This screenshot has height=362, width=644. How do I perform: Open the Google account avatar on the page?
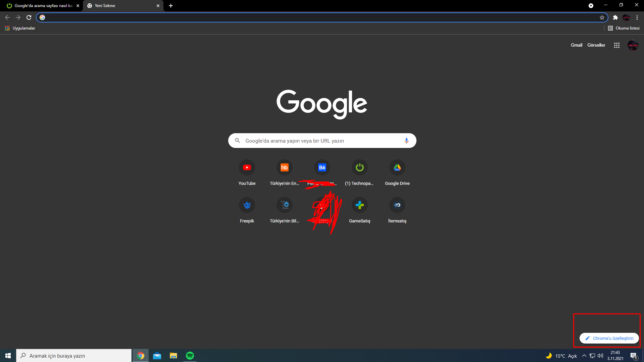[633, 45]
